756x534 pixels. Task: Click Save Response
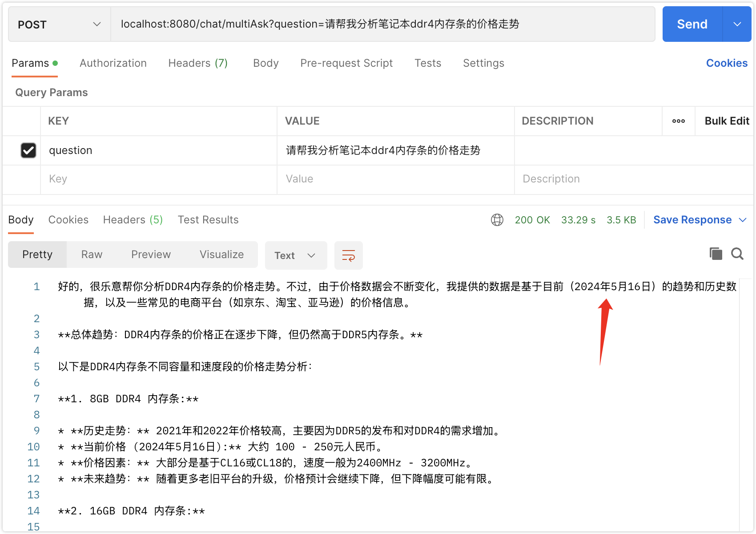[x=692, y=220]
